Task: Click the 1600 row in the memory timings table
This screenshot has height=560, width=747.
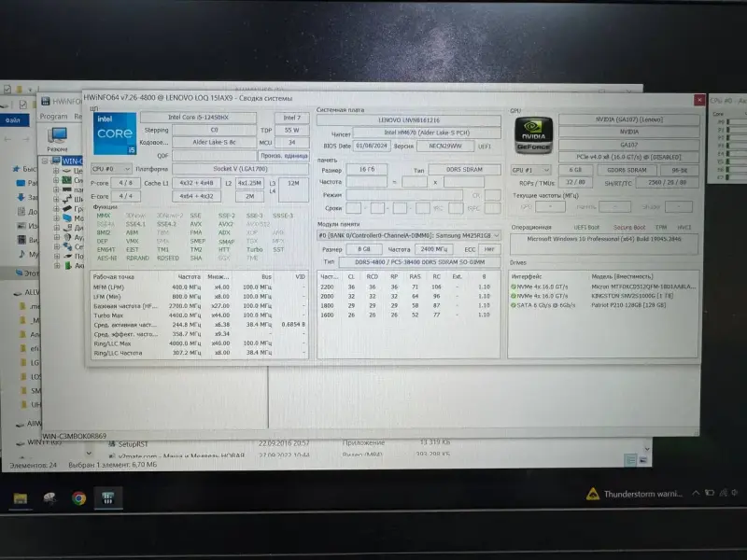Action: point(408,315)
